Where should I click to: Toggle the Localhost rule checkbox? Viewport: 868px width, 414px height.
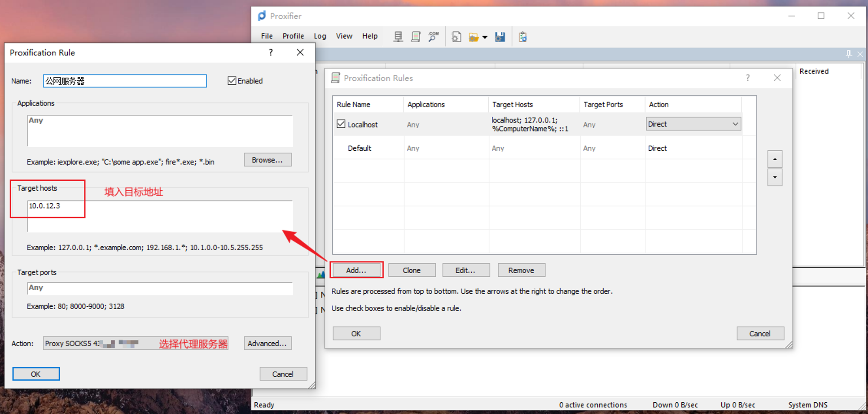pyautogui.click(x=341, y=124)
